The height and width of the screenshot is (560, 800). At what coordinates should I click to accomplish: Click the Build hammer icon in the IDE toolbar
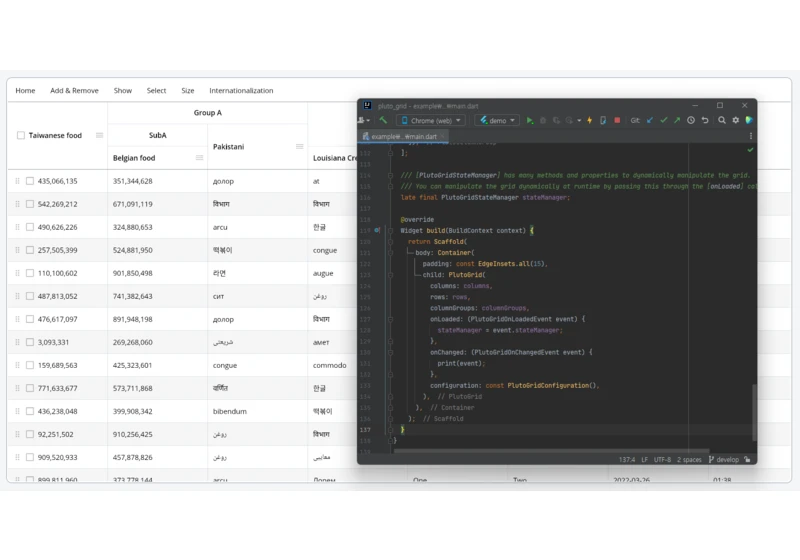[383, 120]
